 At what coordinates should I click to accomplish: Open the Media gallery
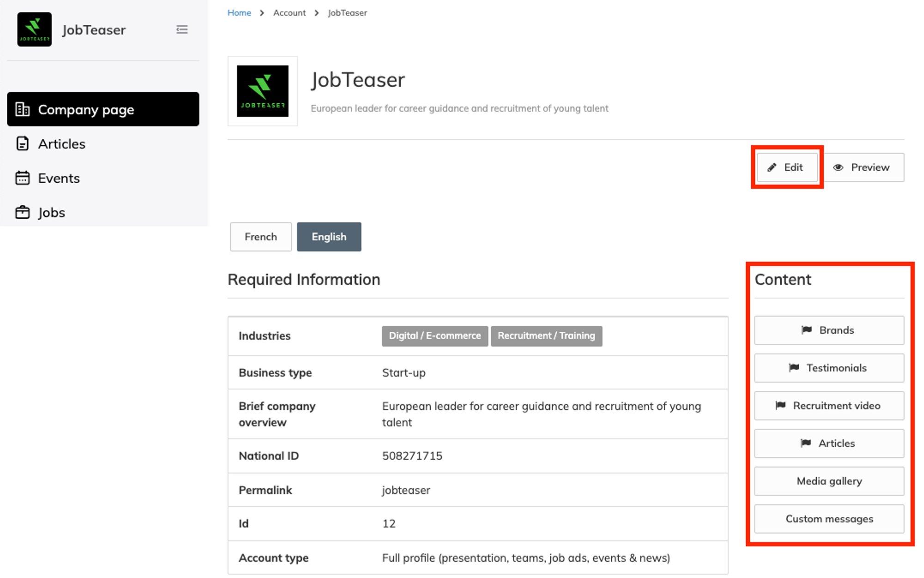pyautogui.click(x=829, y=481)
